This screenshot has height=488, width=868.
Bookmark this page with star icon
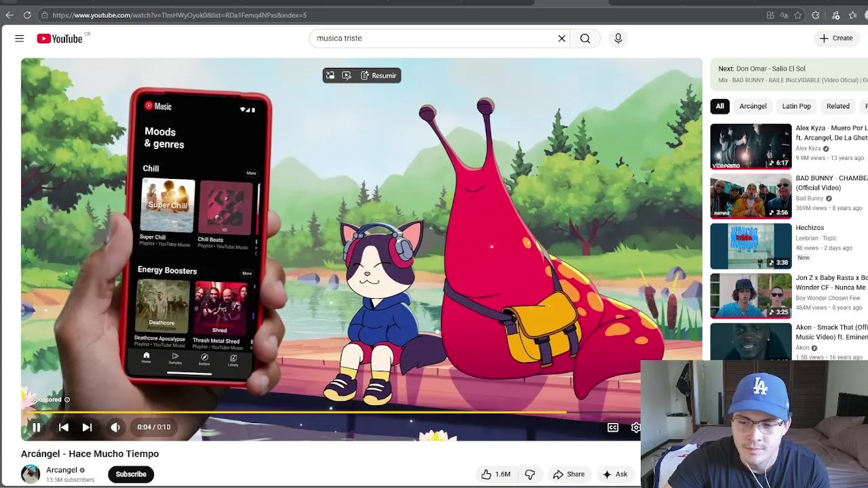click(x=798, y=15)
